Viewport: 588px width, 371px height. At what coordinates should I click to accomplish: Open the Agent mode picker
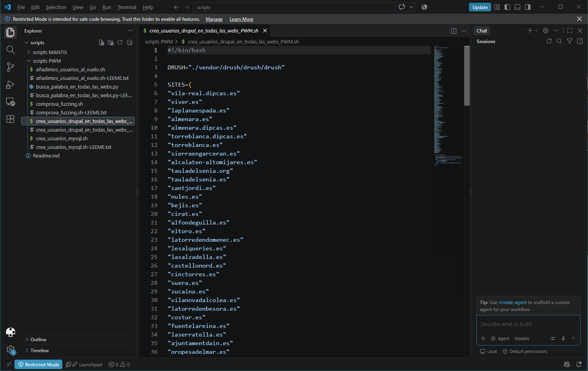click(x=500, y=338)
